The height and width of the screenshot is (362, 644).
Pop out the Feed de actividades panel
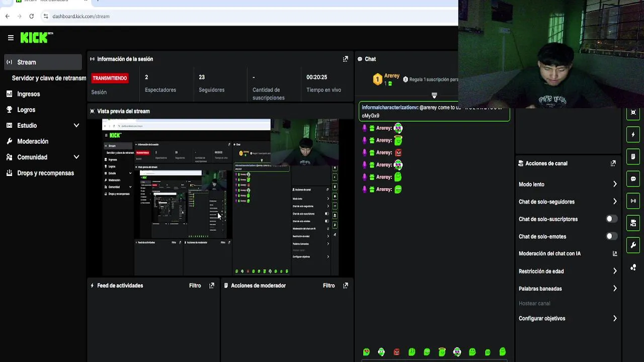coord(211,286)
